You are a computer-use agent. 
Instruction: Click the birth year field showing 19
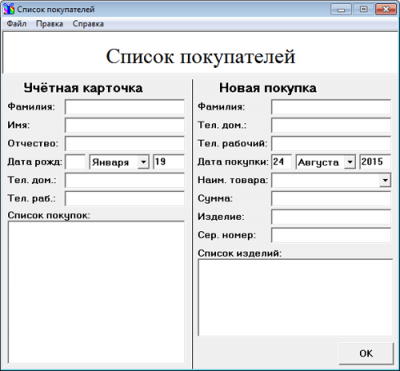[169, 162]
